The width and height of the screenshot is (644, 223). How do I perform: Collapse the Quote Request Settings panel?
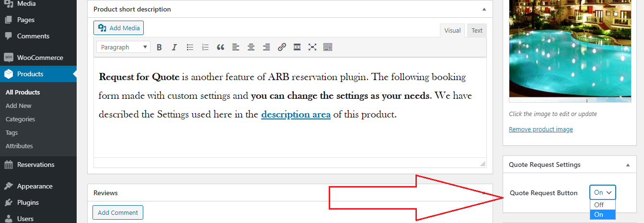coord(628,164)
